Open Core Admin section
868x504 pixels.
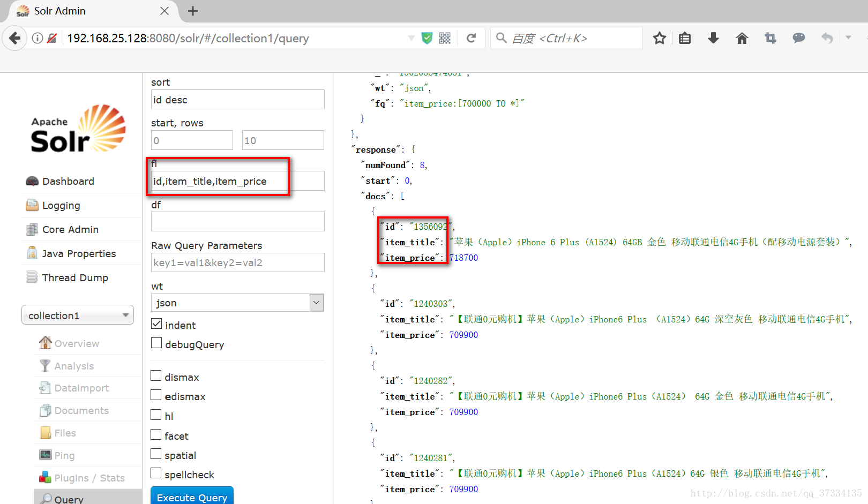coord(70,229)
